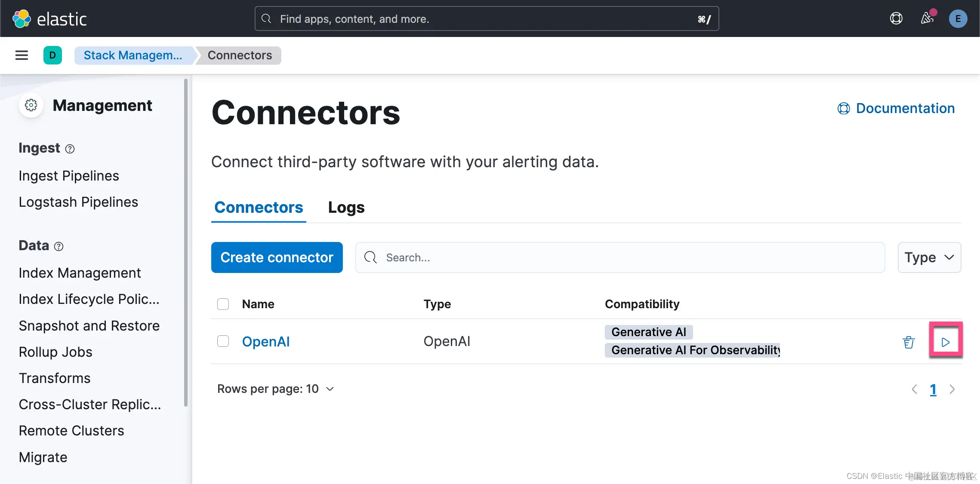
Task: Switch to the Logs tab
Action: pyautogui.click(x=346, y=207)
